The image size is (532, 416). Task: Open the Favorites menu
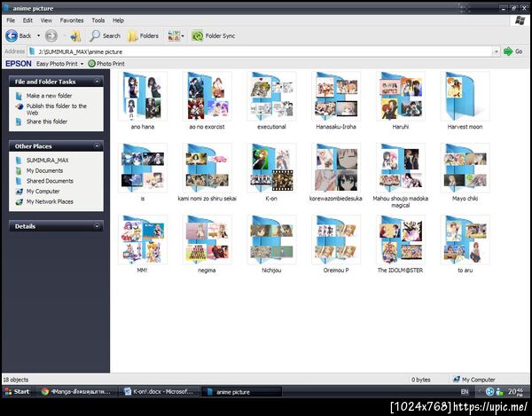point(72,20)
